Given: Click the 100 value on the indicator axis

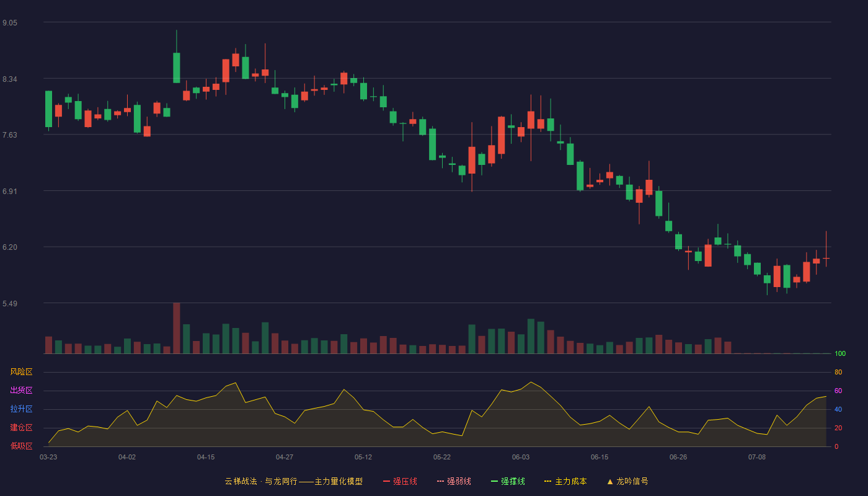Looking at the screenshot, I should click(840, 354).
